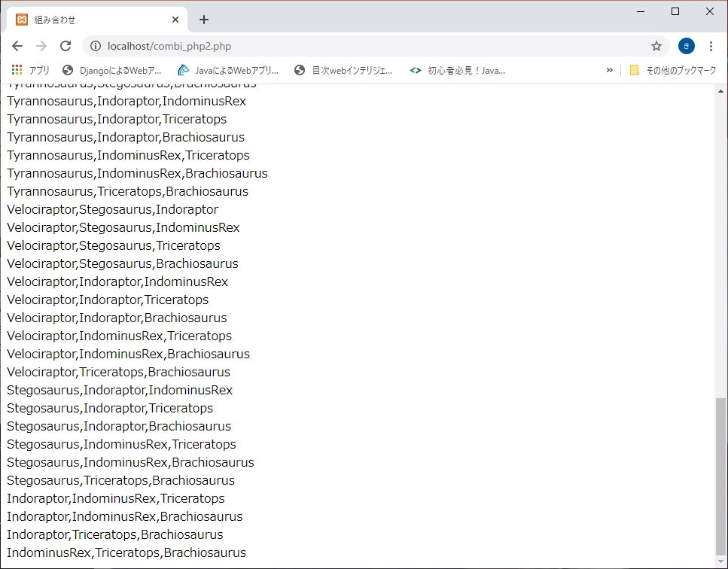Image resolution: width=728 pixels, height=569 pixels.
Task: Click the scrollbar up arrow
Action: tap(720, 90)
